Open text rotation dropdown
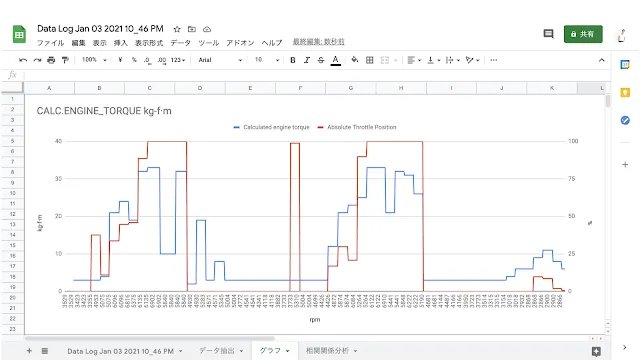 click(472, 60)
